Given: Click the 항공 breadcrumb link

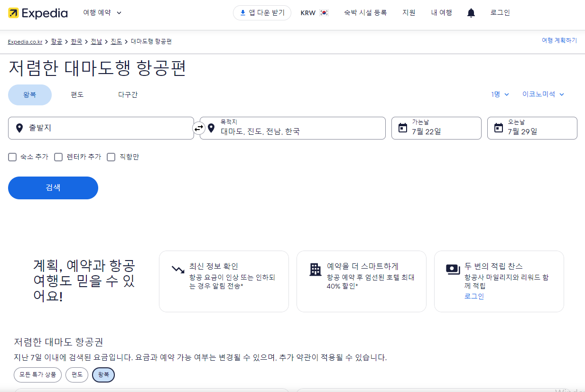Looking at the screenshot, I should pyautogui.click(x=56, y=42).
